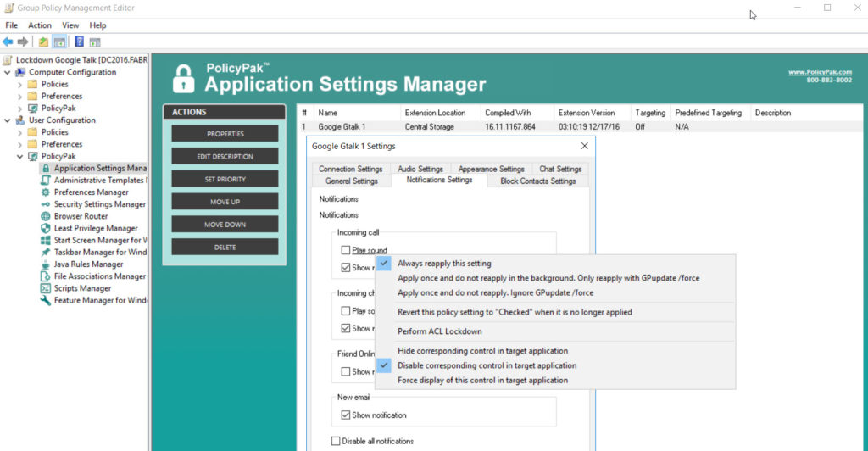Toggle Incoming chat Play sound checkbox
Image resolution: width=868 pixels, height=451 pixels.
click(346, 311)
